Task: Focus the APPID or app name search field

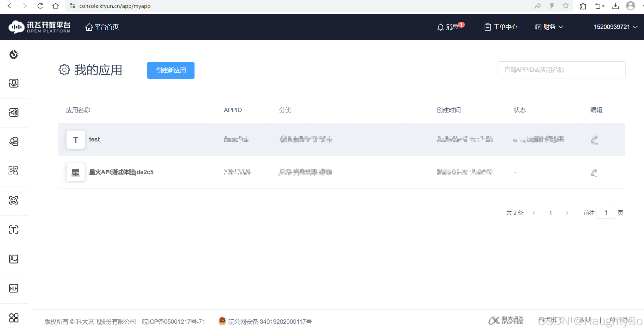Action: (x=561, y=70)
